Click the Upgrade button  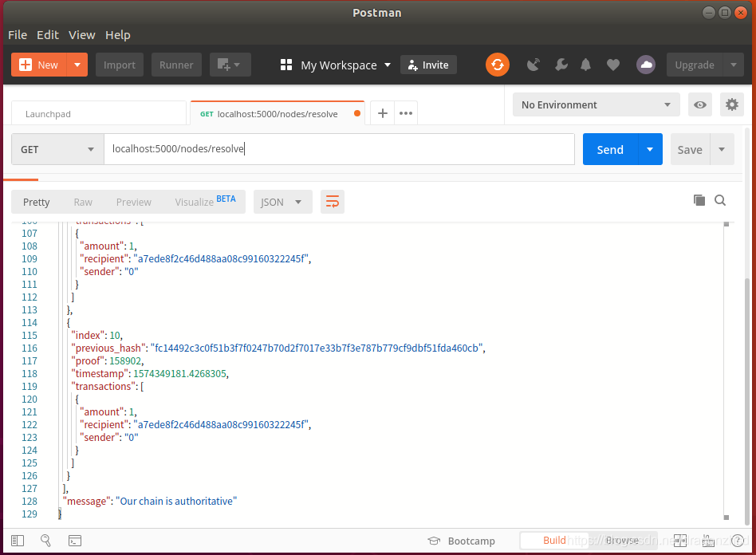695,65
